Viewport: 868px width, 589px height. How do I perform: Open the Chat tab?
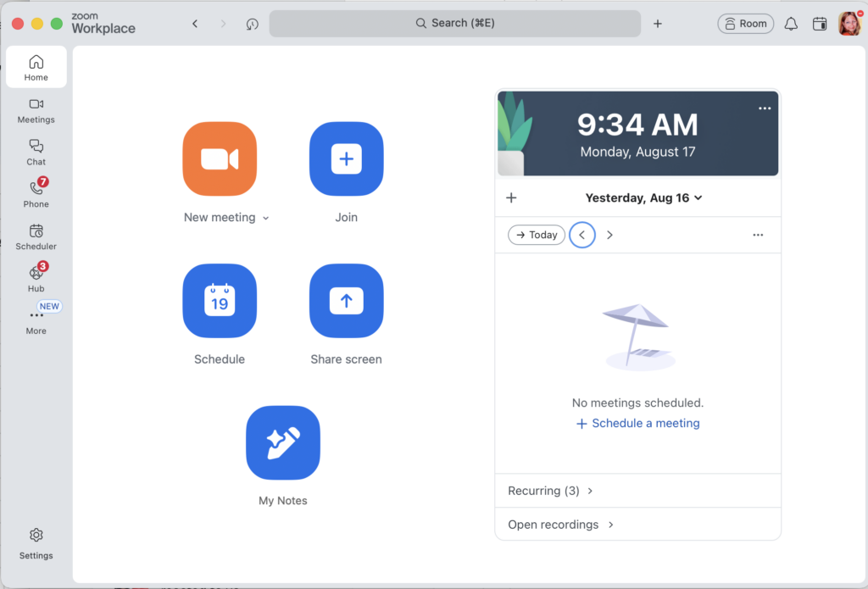pyautogui.click(x=36, y=153)
